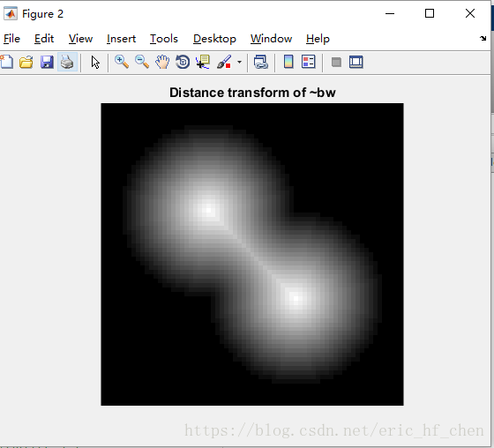This screenshot has height=448, width=494.
Task: Click the Show Plot Tools and Dock Figure icon
Action: (356, 62)
